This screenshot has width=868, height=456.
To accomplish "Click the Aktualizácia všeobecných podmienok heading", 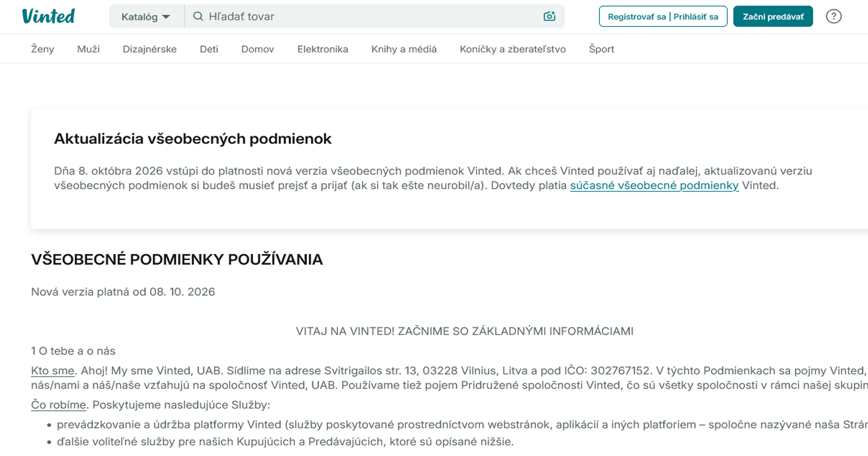I will pos(192,139).
